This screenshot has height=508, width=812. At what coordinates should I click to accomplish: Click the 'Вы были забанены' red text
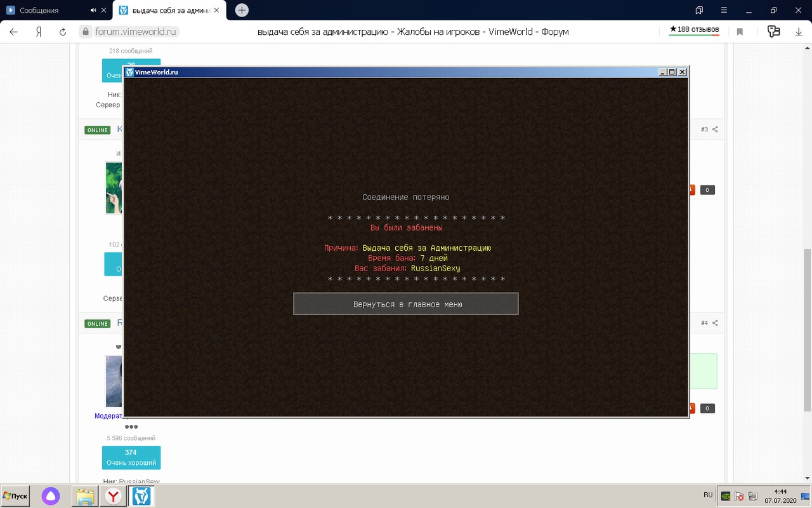click(406, 227)
